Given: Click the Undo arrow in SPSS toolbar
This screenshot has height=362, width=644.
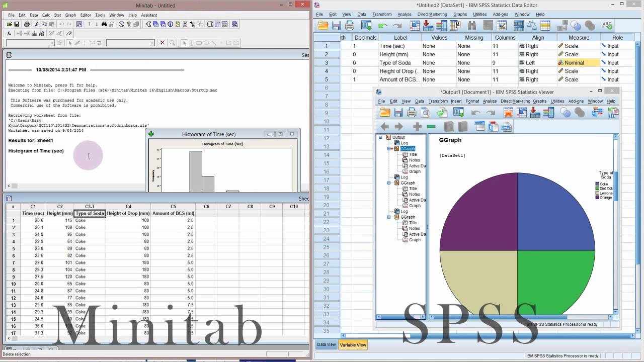Looking at the screenshot, I should [381, 25].
